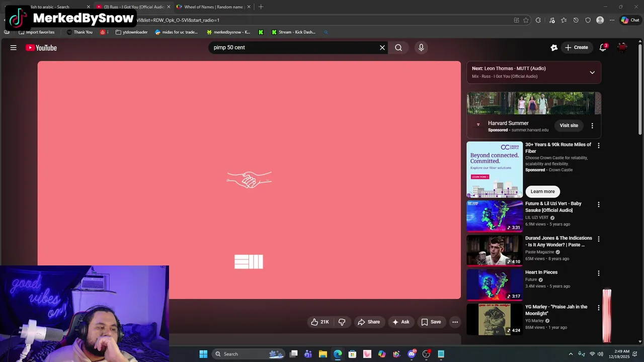Open Windows Start menu
This screenshot has height=362, width=644.
[203, 354]
